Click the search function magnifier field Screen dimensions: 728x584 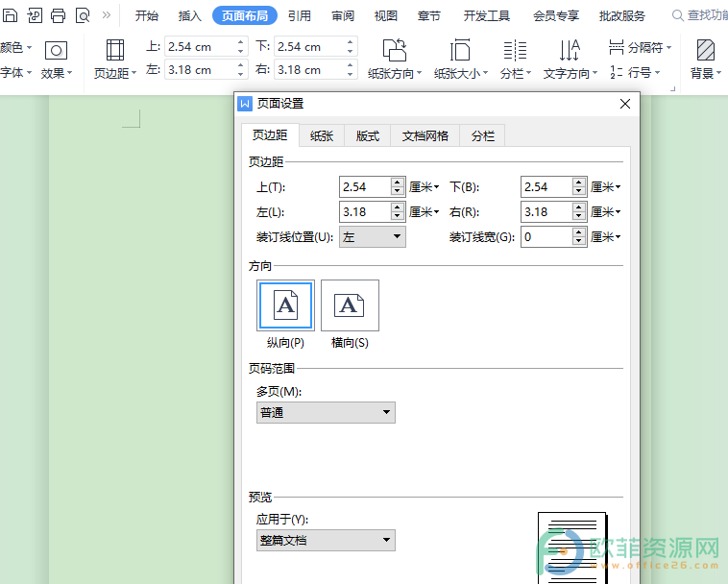click(700, 15)
